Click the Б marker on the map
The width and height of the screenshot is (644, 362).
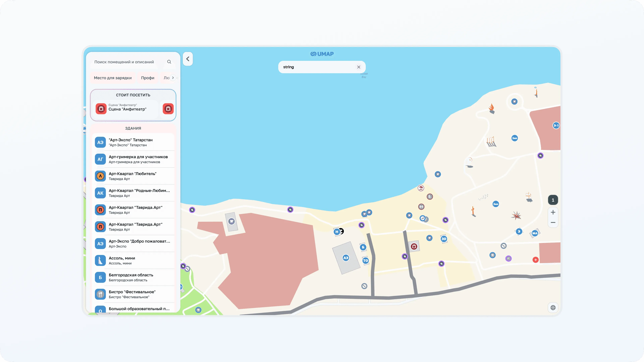363,247
